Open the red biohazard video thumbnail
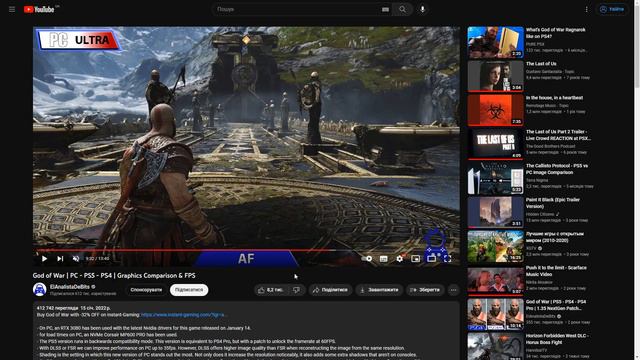Image resolution: width=640 pixels, height=360 pixels. 496,110
